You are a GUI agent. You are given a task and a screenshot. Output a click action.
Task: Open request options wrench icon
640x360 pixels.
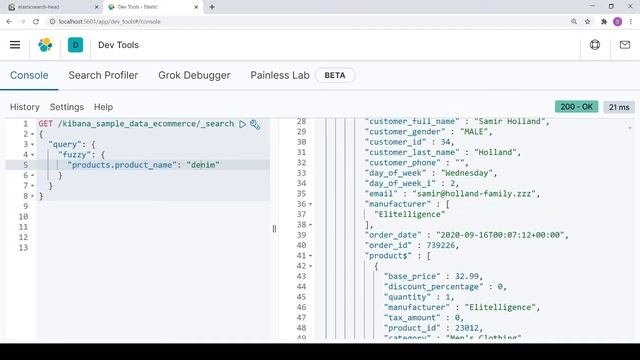[x=255, y=124]
